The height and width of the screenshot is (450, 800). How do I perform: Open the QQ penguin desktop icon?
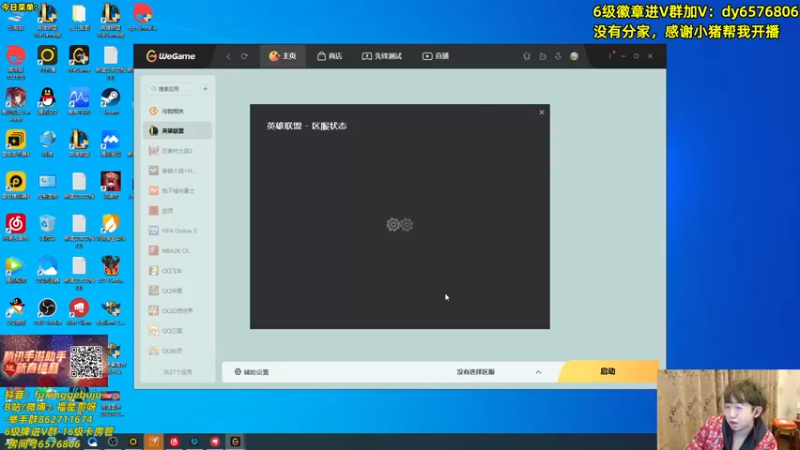[47, 101]
